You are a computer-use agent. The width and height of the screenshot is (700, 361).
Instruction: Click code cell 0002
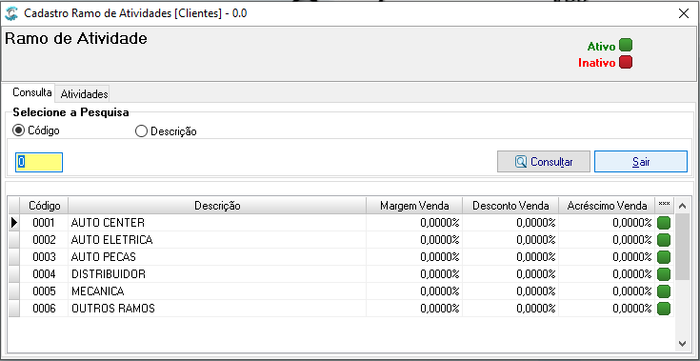[44, 240]
